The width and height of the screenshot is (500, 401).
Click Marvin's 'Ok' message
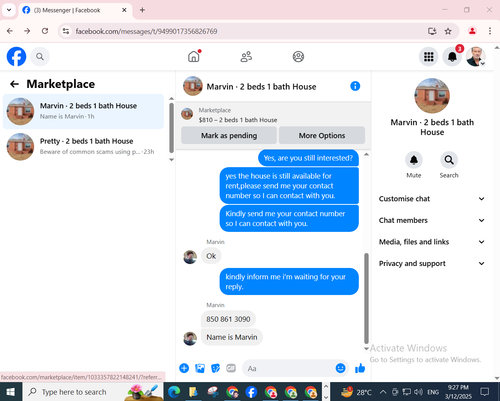pyautogui.click(x=211, y=256)
